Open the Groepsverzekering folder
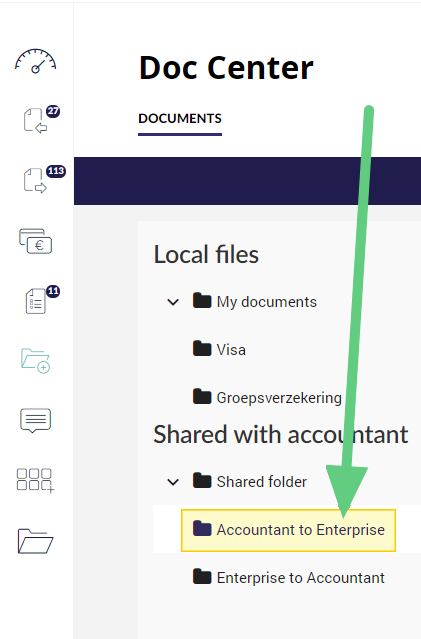Image resolution: width=421 pixels, height=639 pixels. pos(279,398)
